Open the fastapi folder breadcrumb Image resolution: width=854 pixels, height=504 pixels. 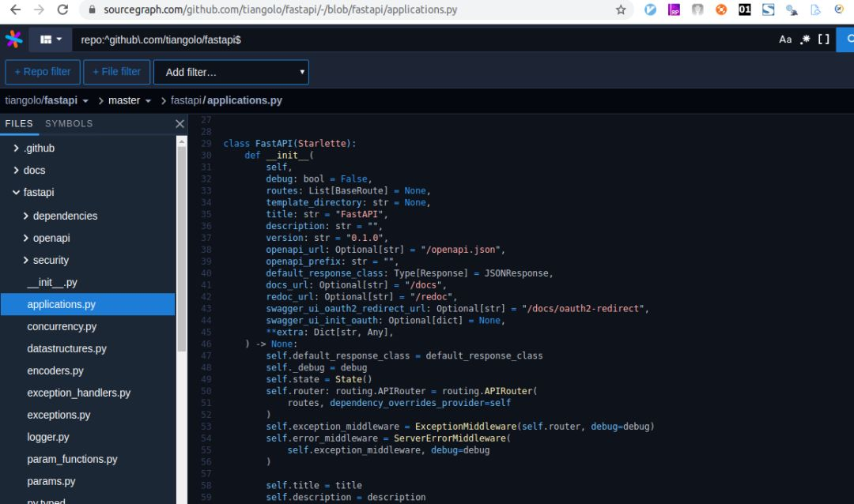coord(186,100)
